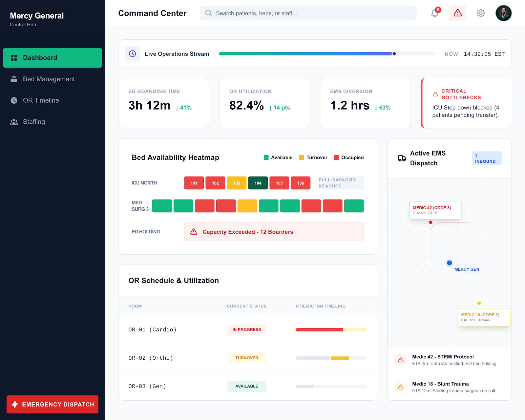Click the Live Operations Stream slider handle

tap(394, 54)
